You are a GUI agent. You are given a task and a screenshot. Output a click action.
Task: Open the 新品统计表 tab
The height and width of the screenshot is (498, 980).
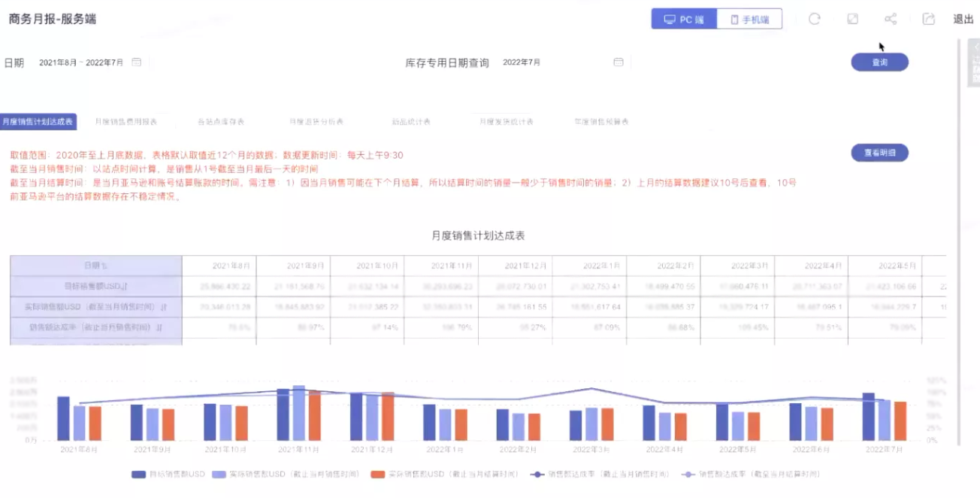[411, 121]
